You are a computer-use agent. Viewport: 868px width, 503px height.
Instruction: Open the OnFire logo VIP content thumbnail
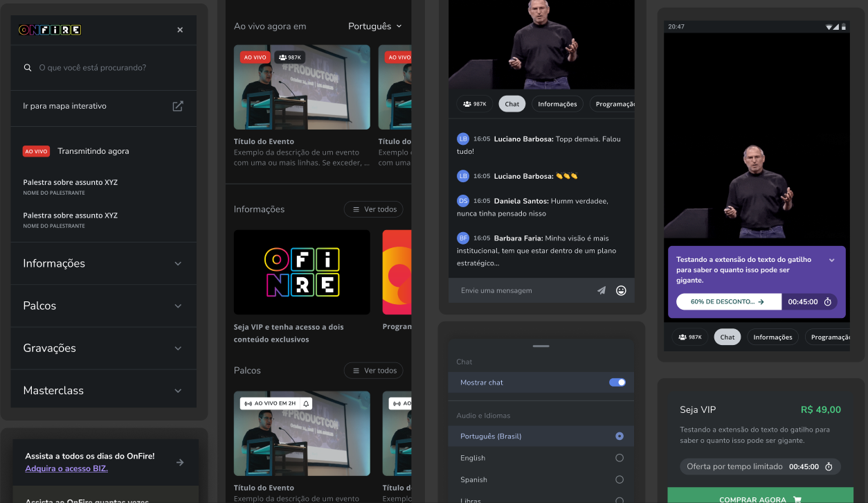[x=302, y=272]
